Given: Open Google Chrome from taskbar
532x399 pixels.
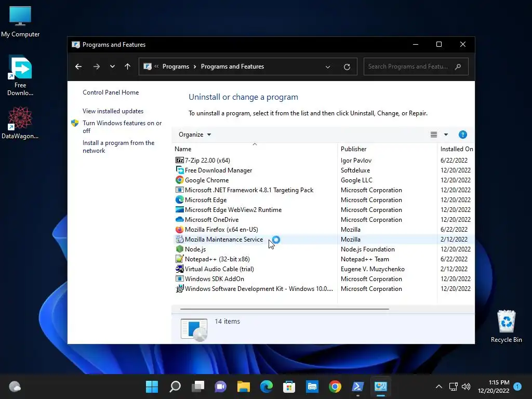Looking at the screenshot, I should [x=335, y=387].
